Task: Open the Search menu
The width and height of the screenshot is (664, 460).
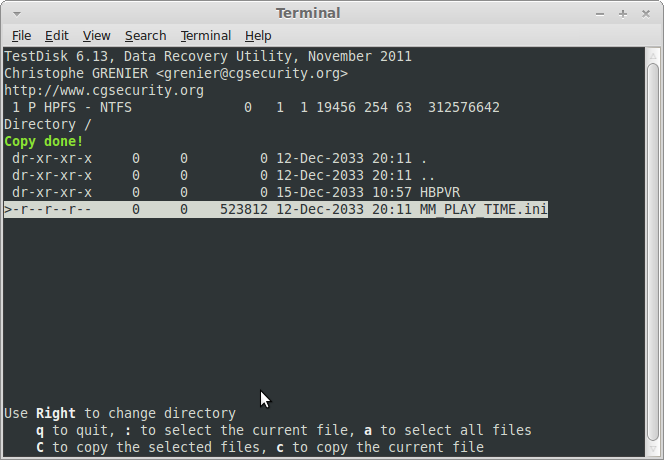Action: pyautogui.click(x=146, y=36)
